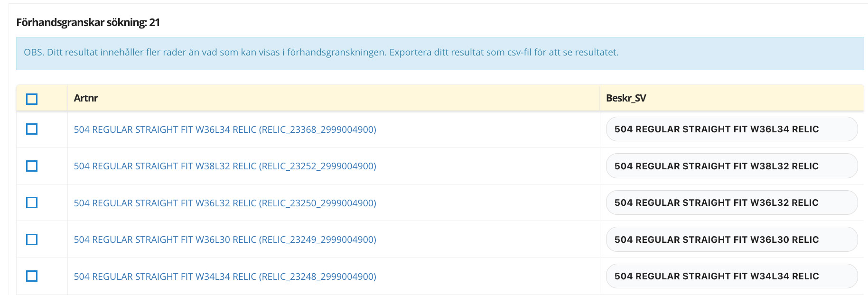
Task: Check the box for W36L34 RELIC row
Action: (32, 129)
